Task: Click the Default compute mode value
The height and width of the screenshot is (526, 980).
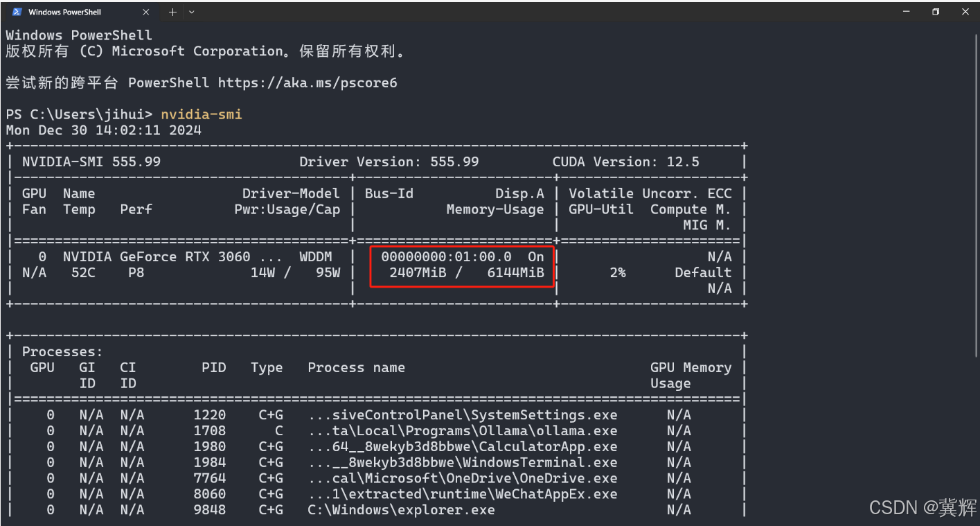Action: coord(703,272)
